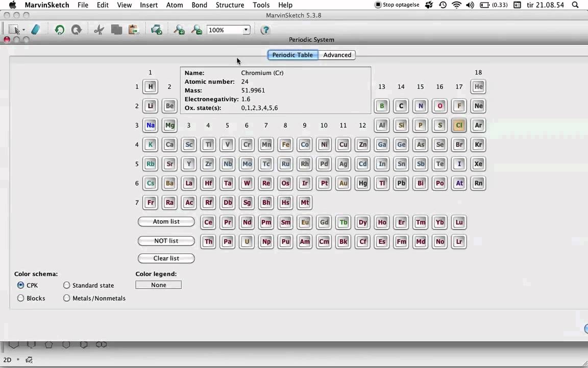
Task: Choose the Hydrogen (H) element
Action: [x=151, y=87]
